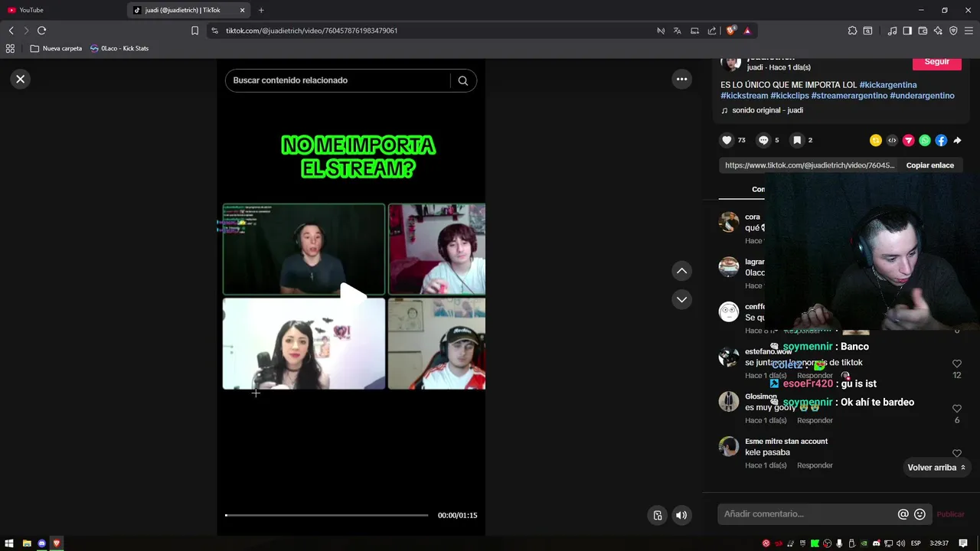
Task: Go to the next video with down chevron
Action: click(x=681, y=299)
